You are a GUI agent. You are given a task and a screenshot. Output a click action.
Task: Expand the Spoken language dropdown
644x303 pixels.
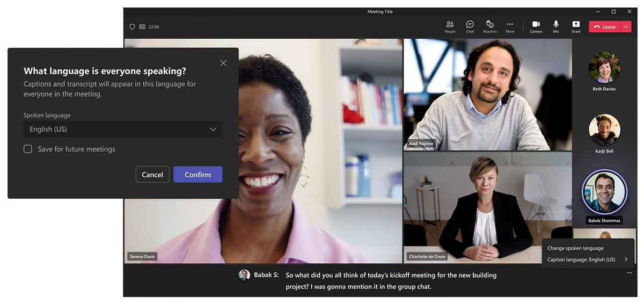123,129
